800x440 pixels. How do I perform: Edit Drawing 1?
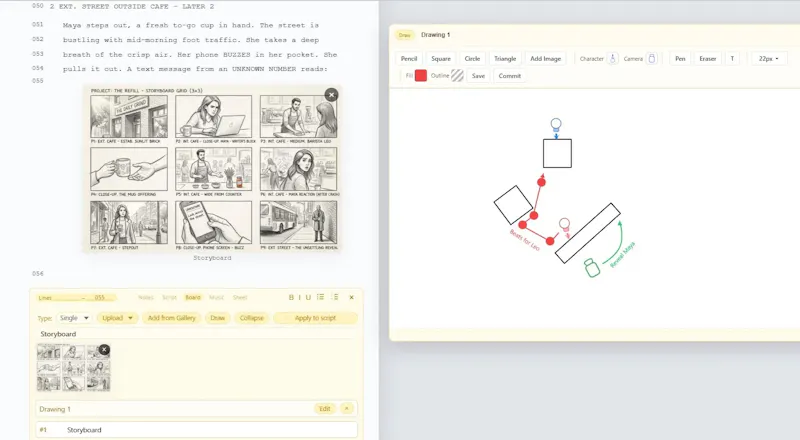325,409
